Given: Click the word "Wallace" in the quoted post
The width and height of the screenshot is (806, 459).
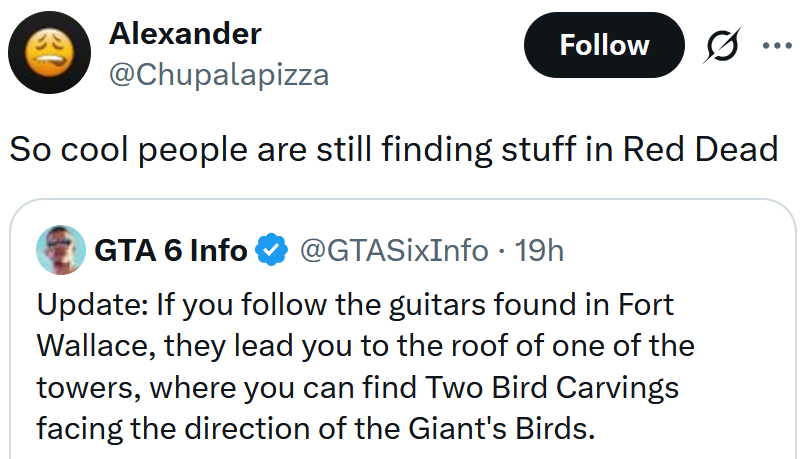Looking at the screenshot, I should [86, 345].
